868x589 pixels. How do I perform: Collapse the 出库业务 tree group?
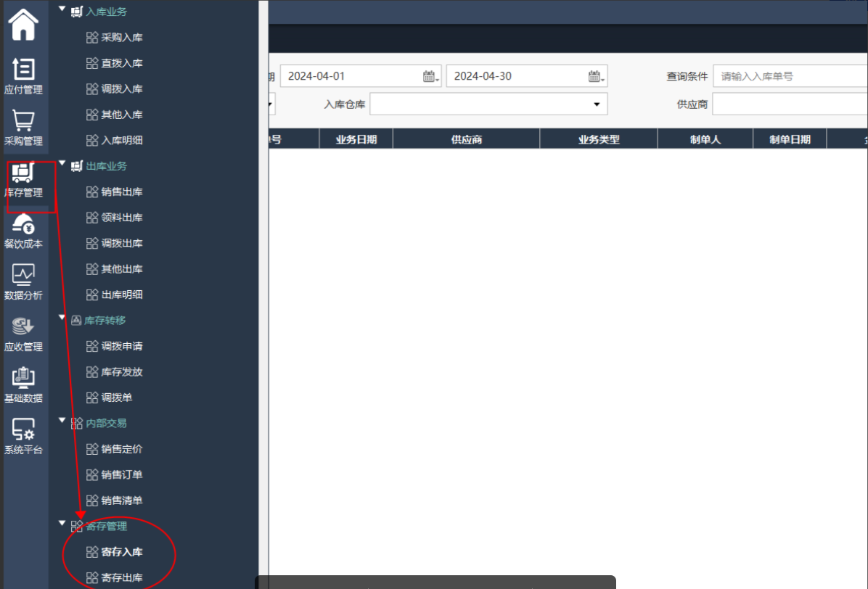pyautogui.click(x=62, y=165)
